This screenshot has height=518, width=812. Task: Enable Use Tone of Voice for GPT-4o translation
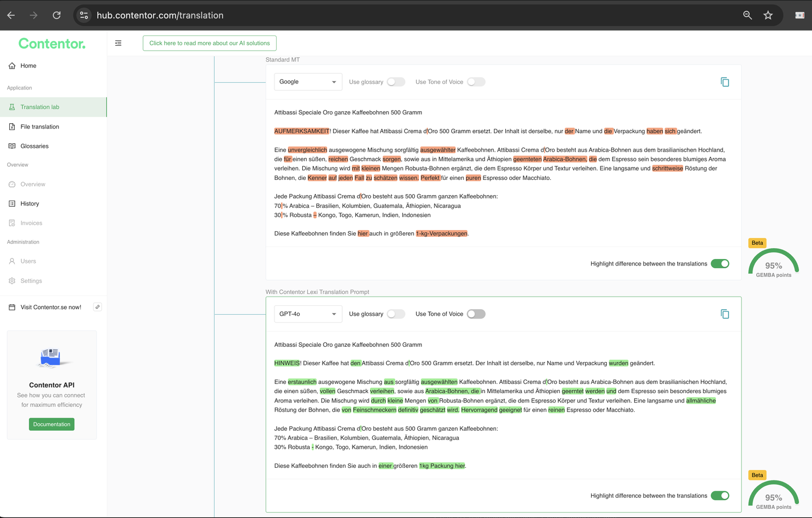(x=476, y=314)
